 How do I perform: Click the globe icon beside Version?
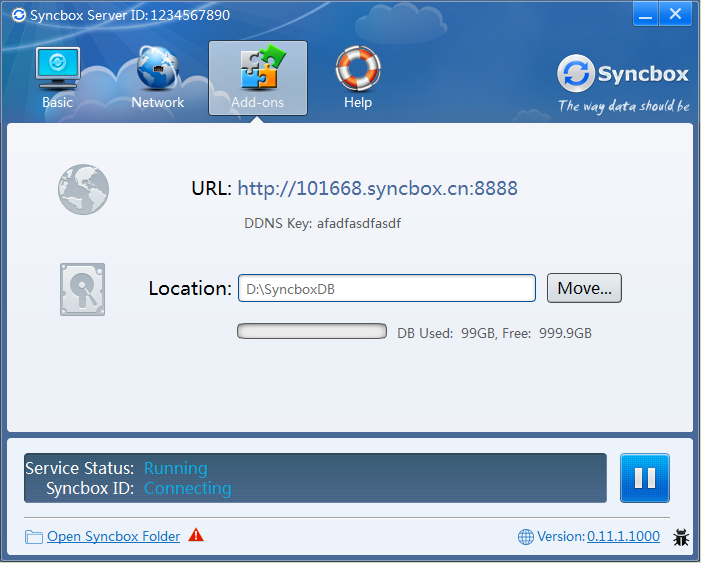[x=526, y=537]
